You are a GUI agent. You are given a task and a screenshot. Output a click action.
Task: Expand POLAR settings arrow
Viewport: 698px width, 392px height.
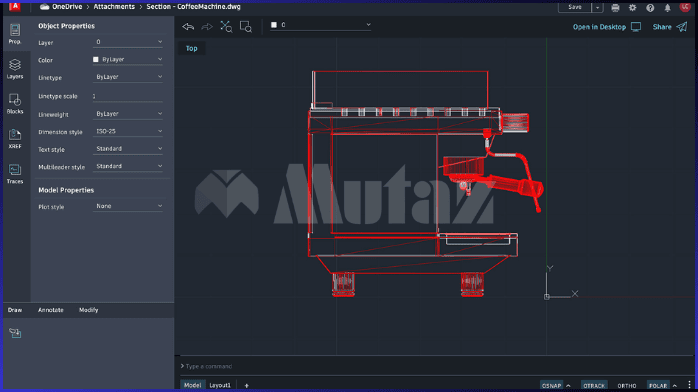tap(675, 385)
